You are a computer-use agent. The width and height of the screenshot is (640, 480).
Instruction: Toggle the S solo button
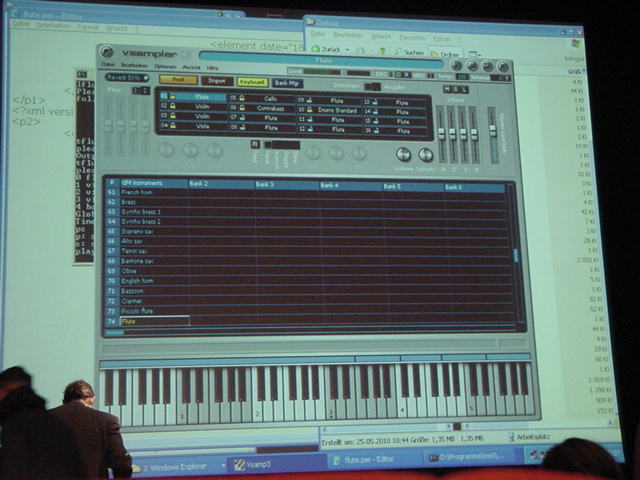456,89
